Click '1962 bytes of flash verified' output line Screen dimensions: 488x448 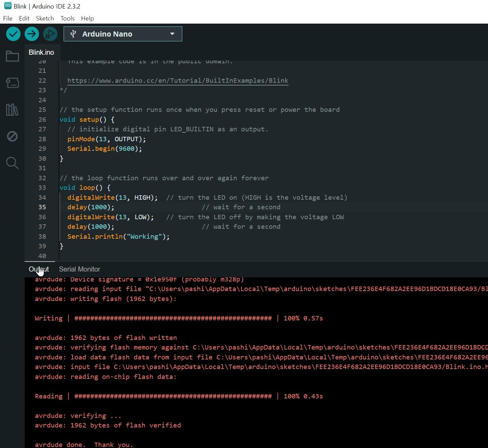click(x=108, y=425)
